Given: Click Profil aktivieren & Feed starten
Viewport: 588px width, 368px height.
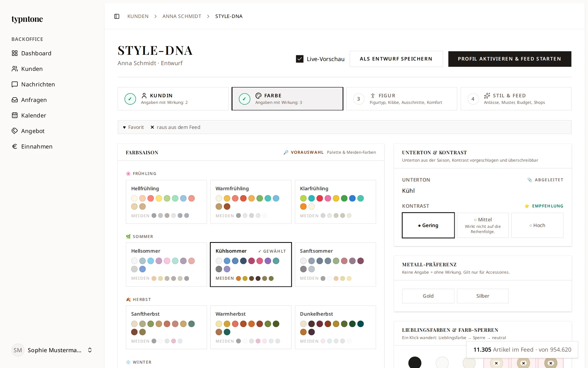Looking at the screenshot, I should click(x=510, y=59).
